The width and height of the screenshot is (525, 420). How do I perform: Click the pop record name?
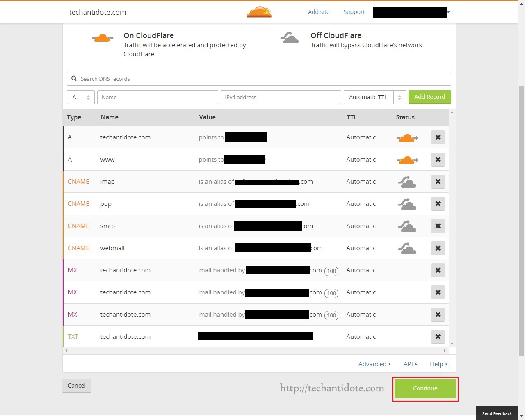coord(106,204)
